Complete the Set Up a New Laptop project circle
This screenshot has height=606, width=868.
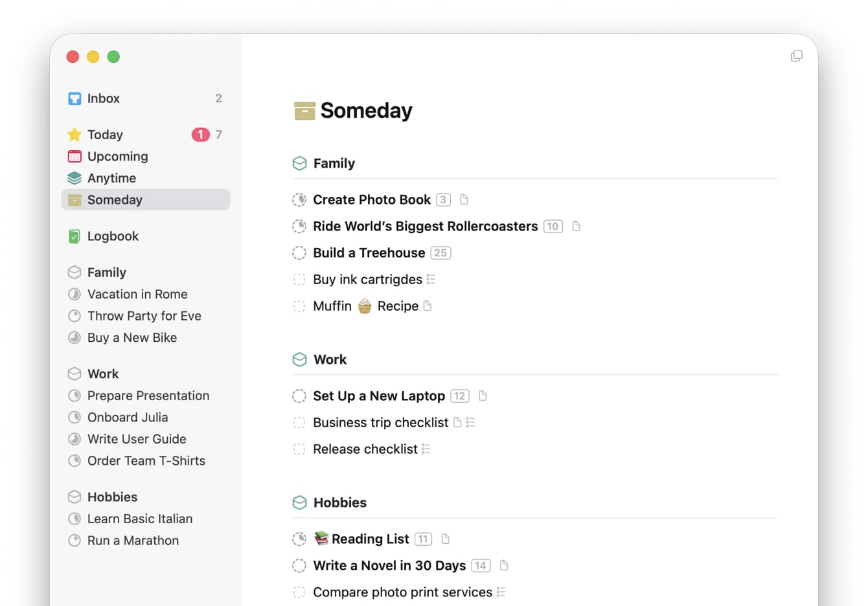click(299, 396)
